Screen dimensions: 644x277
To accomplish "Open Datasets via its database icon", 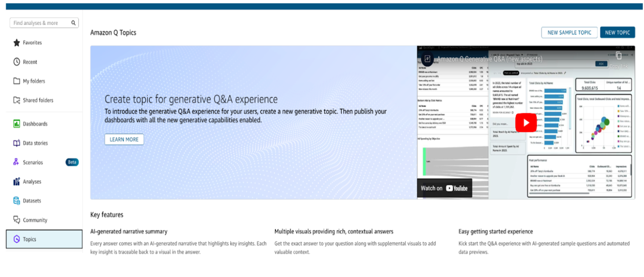I will (17, 201).
